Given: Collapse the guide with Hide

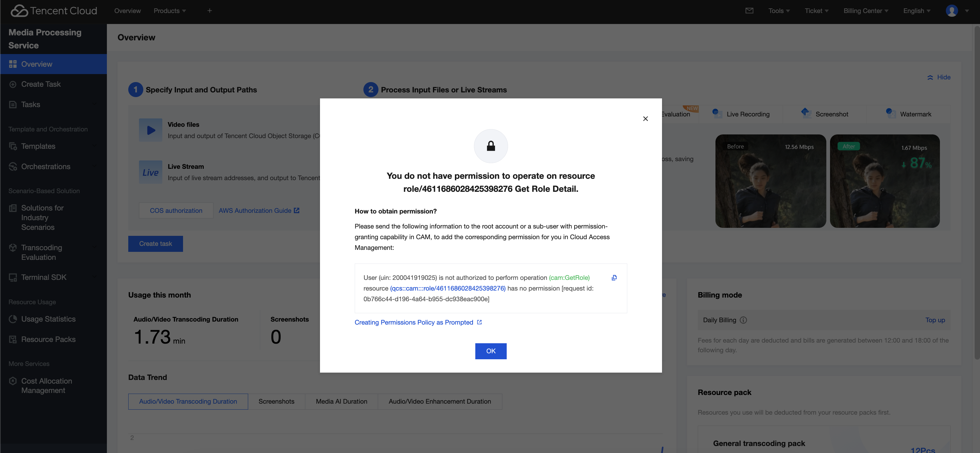Looking at the screenshot, I should [x=939, y=77].
